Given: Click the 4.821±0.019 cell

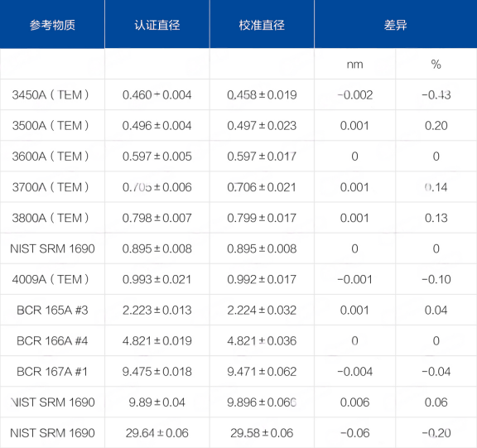Looking at the screenshot, I should point(157,340).
